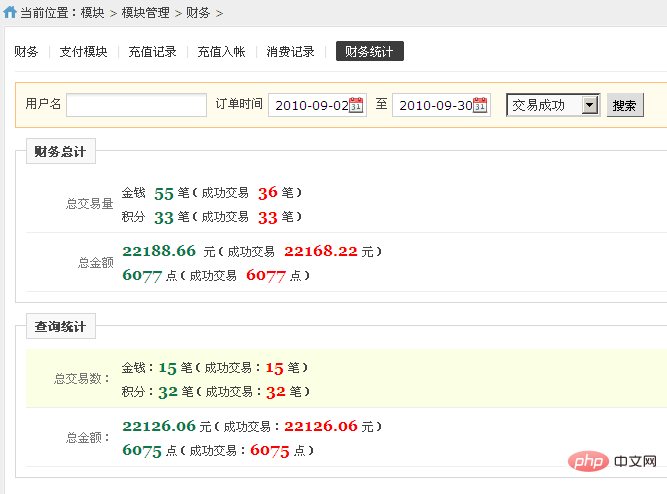Focus the 用户名 input field
This screenshot has height=494, width=667.
pos(137,105)
